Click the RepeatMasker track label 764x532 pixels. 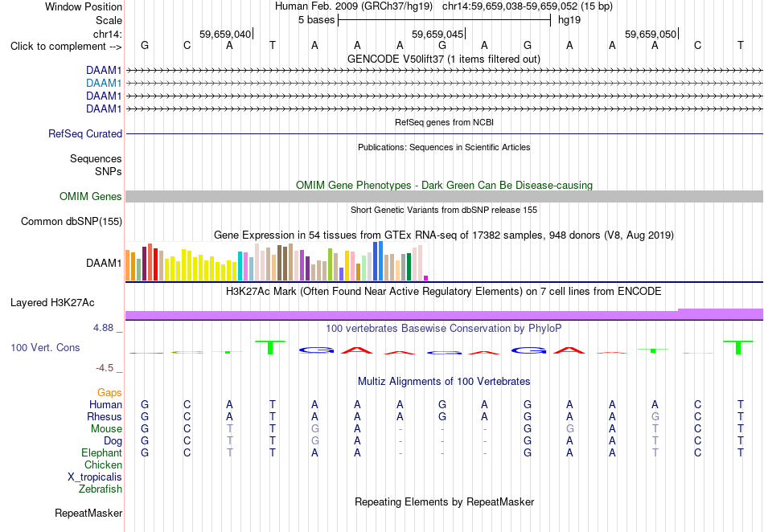click(x=88, y=513)
